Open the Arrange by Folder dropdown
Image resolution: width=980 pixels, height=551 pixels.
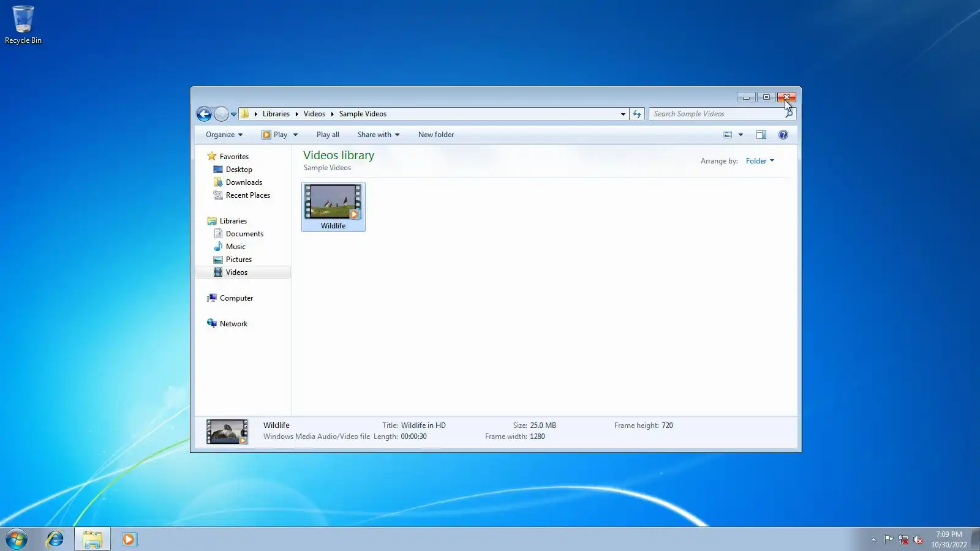tap(760, 161)
